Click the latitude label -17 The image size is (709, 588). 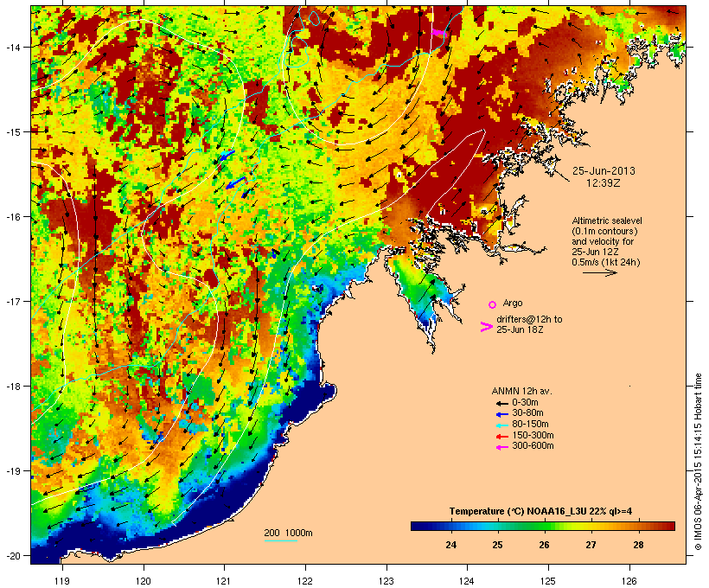[12, 301]
